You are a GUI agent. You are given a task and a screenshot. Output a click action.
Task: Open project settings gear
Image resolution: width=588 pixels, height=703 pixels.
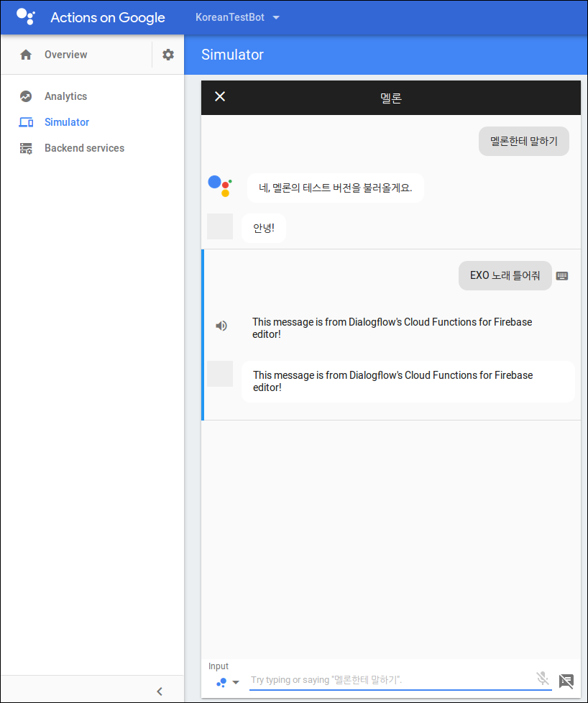click(168, 55)
